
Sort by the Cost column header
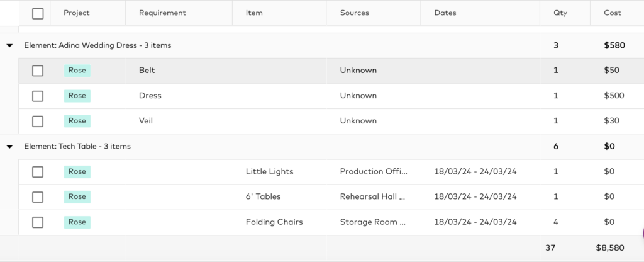point(612,13)
